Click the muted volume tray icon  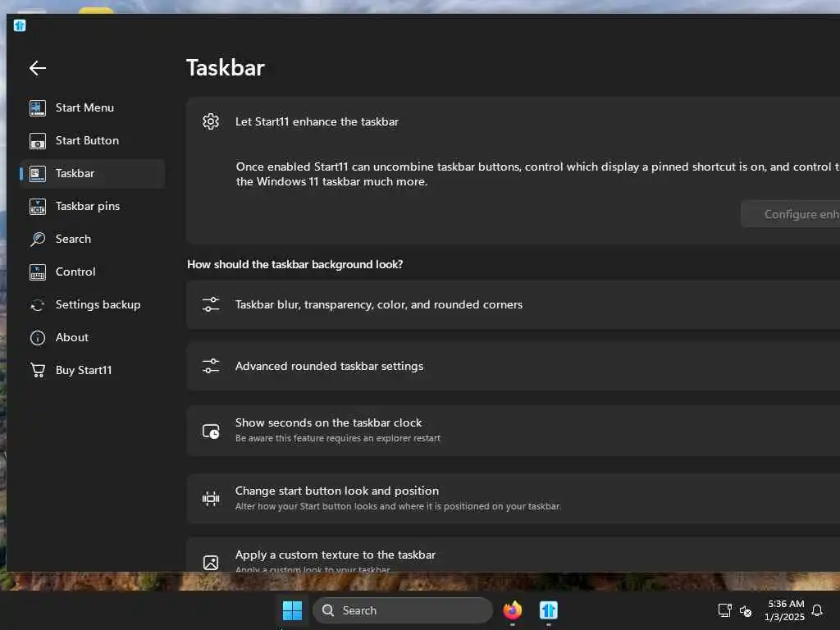pos(745,610)
